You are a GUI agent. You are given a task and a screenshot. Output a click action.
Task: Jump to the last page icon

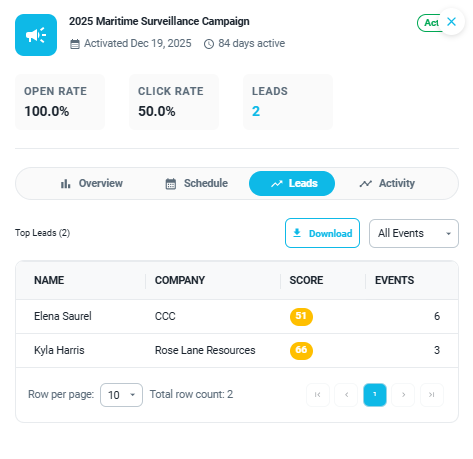(x=432, y=395)
